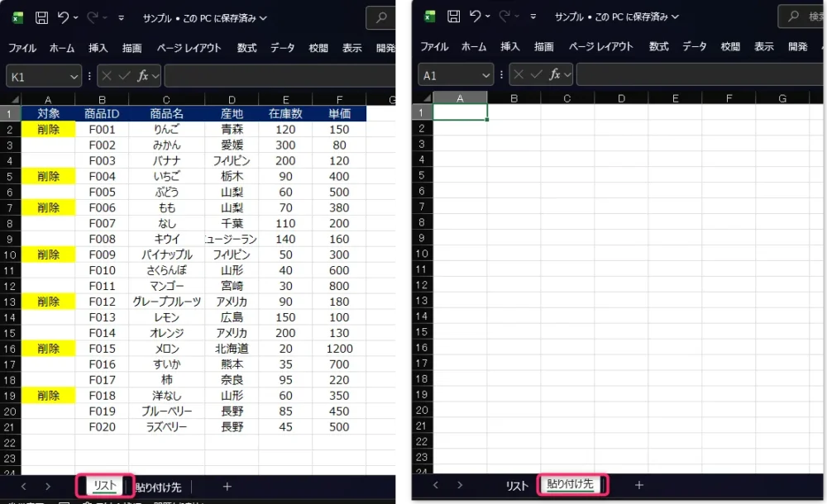Click the undo icon in the left window
Viewport: 827px width, 504px height.
pyautogui.click(x=64, y=17)
